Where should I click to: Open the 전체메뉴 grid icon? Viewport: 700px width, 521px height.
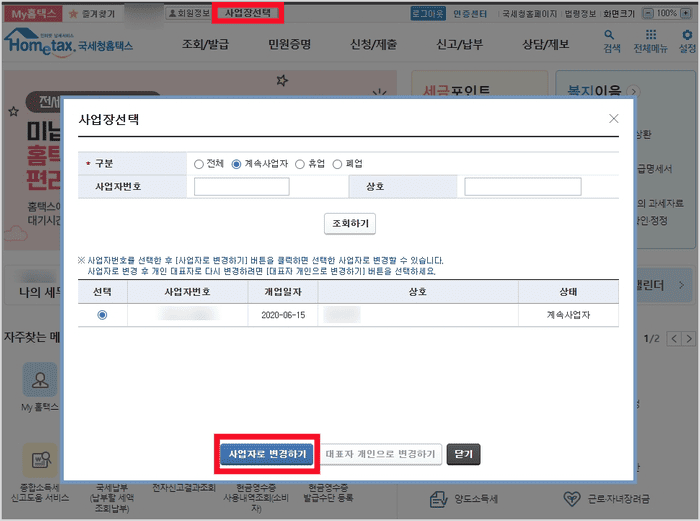pos(651,34)
